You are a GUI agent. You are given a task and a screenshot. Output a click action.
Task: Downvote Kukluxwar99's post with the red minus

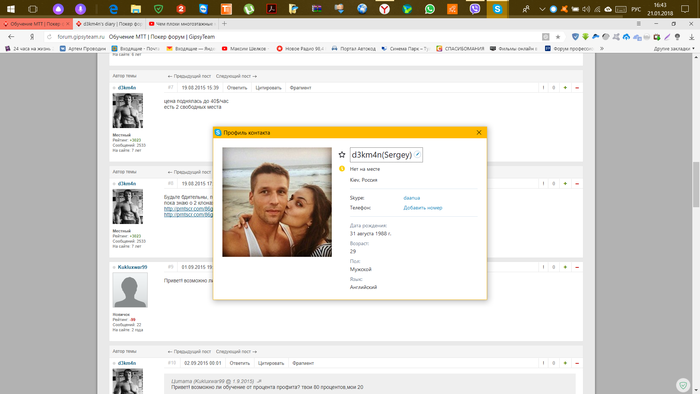577,267
